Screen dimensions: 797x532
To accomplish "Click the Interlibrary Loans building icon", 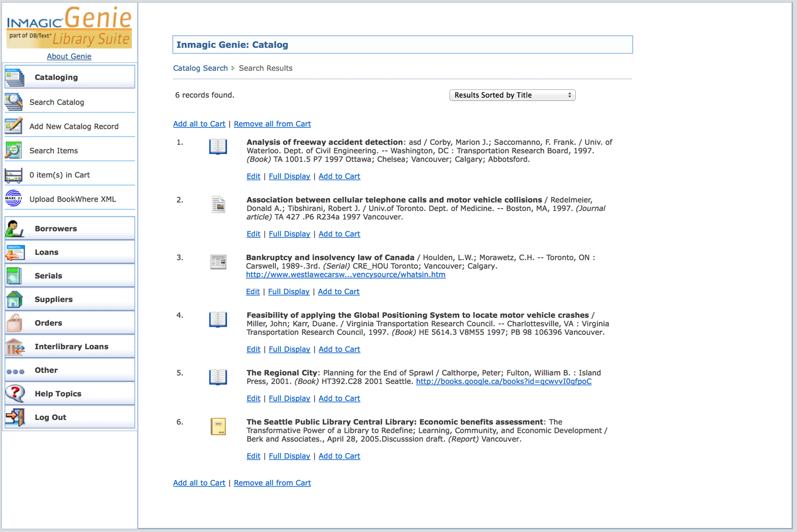I will point(15,346).
